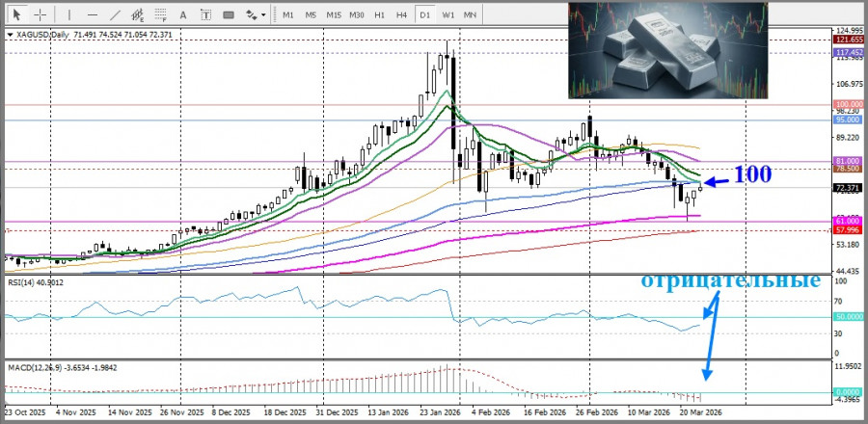The height and width of the screenshot is (424, 868).
Task: Pick the equidistant channel tool
Action: click(x=141, y=14)
